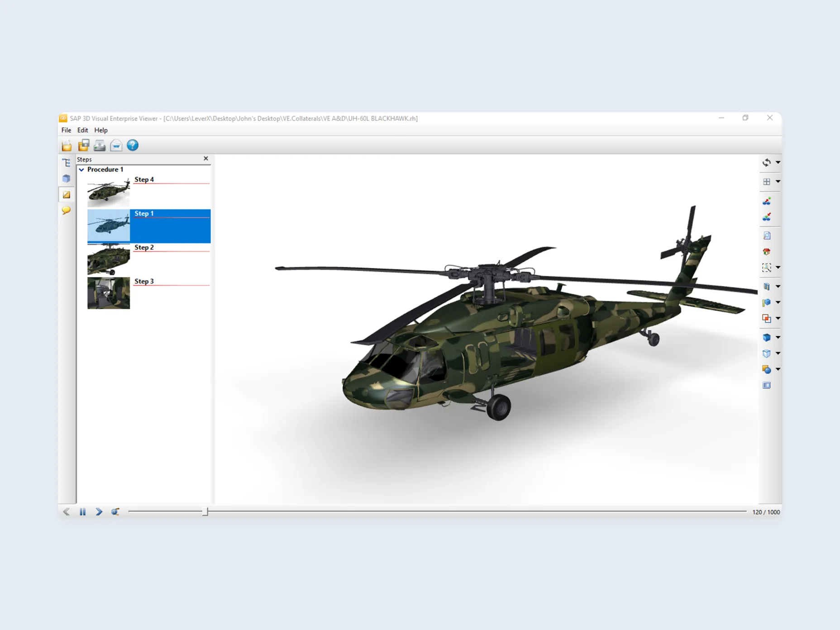The image size is (840, 630).
Task: Click the Procedure 1 label
Action: click(x=105, y=170)
